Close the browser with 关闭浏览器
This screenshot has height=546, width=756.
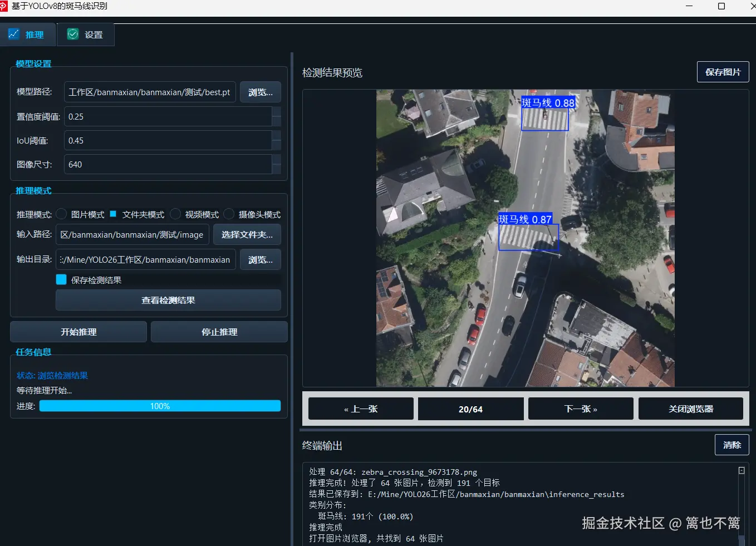pos(690,409)
